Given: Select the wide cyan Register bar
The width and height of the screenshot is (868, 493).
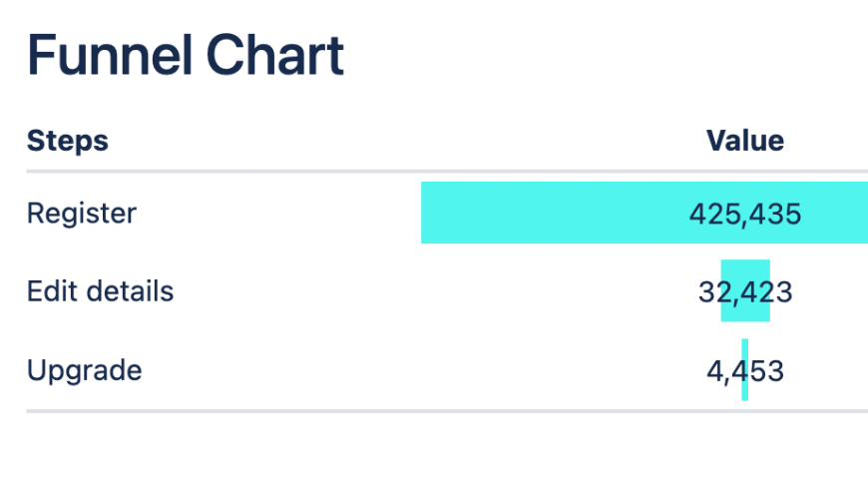Looking at the screenshot, I should 549,213.
